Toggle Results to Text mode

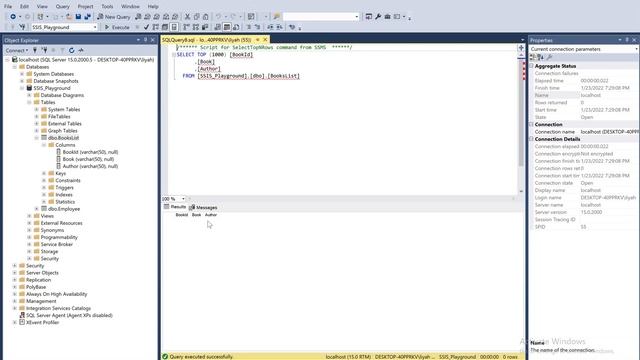pyautogui.click(x=218, y=27)
